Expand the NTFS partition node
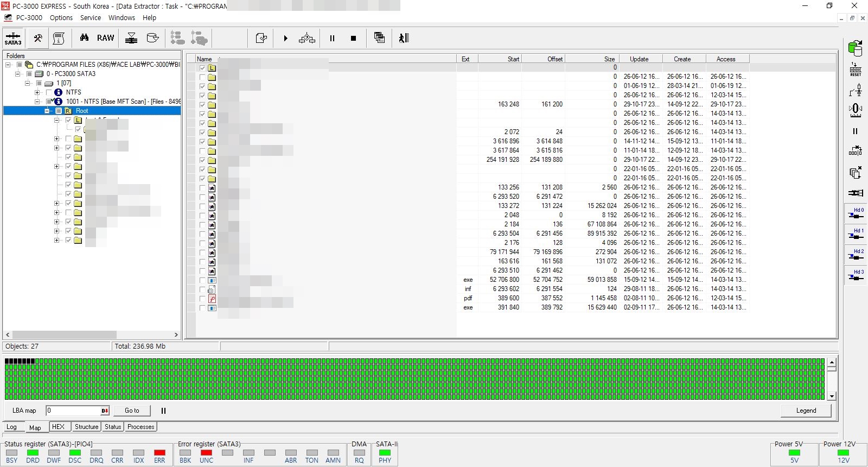868x467 pixels. pyautogui.click(x=37, y=92)
